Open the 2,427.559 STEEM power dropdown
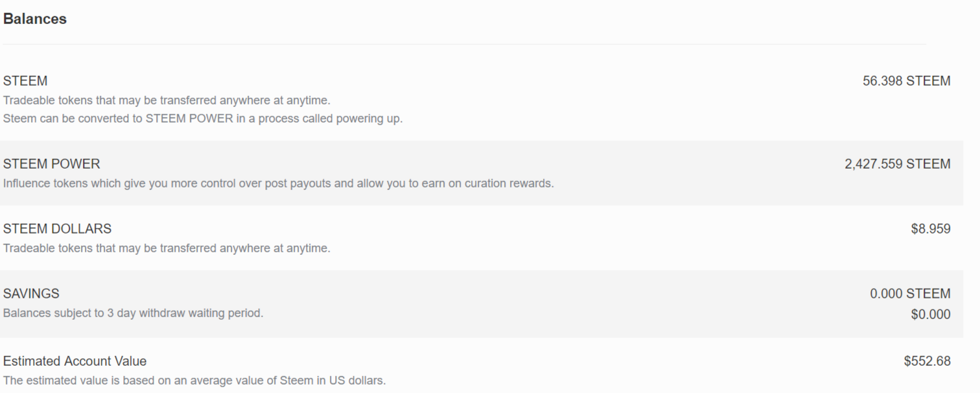Image resolution: width=980 pixels, height=393 pixels. tap(897, 164)
